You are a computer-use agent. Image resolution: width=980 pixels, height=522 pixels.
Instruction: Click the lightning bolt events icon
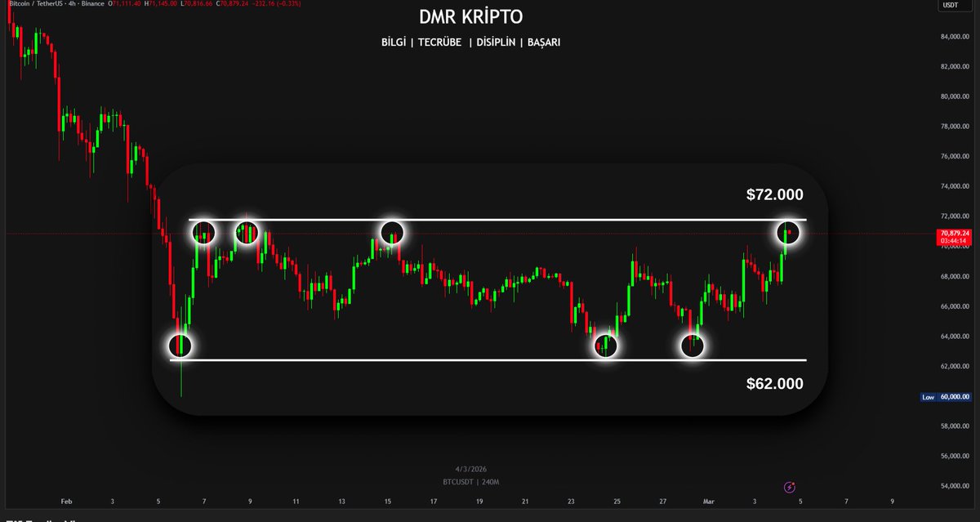788,486
